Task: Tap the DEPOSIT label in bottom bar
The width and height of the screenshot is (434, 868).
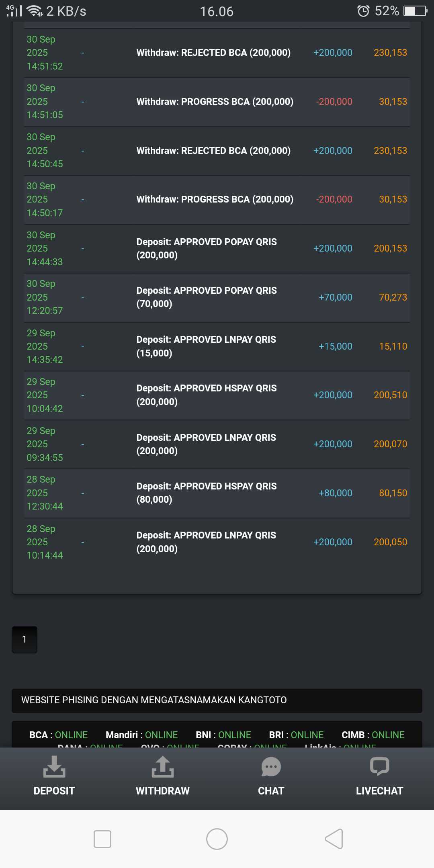Action: click(54, 791)
